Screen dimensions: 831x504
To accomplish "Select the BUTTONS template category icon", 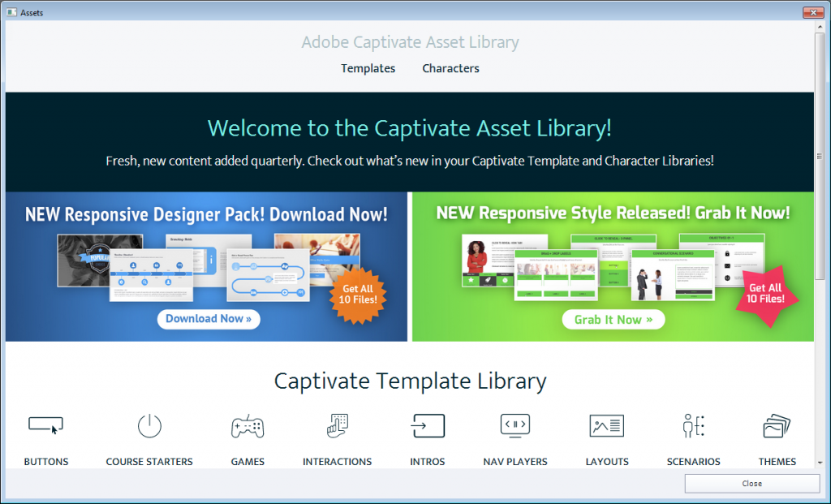I will click(x=45, y=425).
